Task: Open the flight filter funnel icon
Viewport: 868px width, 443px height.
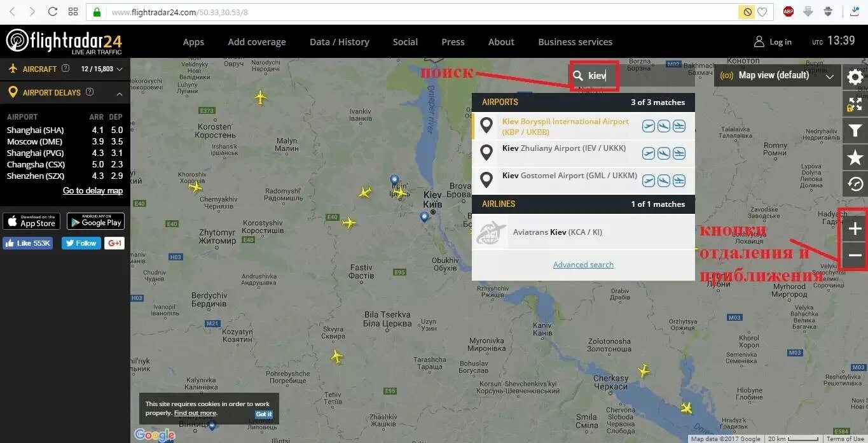Action: pyautogui.click(x=855, y=131)
